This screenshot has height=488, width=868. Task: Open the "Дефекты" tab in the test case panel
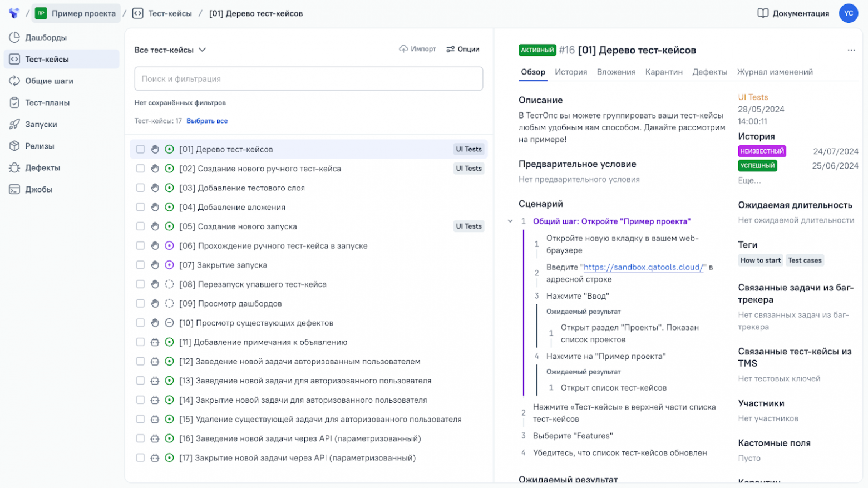pos(709,72)
